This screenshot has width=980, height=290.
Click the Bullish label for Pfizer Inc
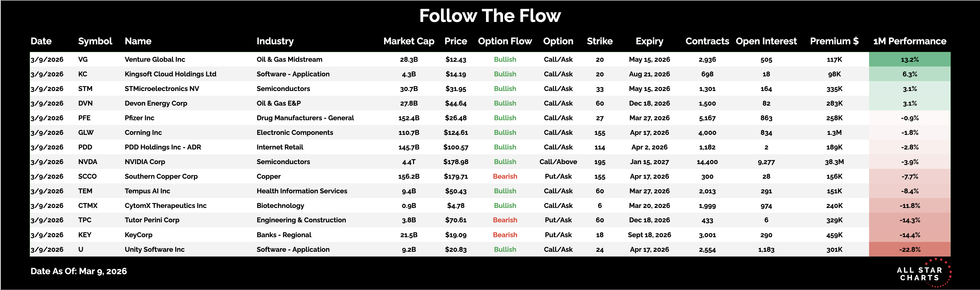pos(505,118)
